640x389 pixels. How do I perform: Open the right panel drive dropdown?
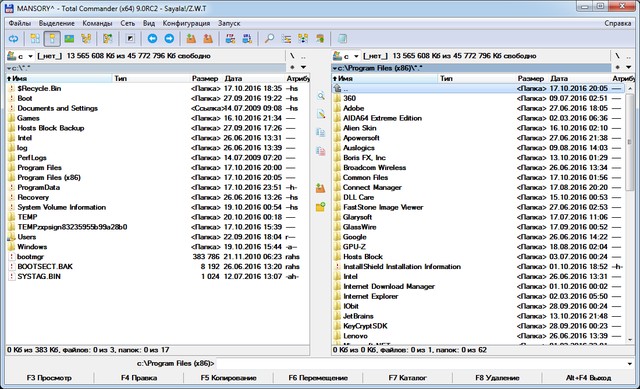point(356,56)
